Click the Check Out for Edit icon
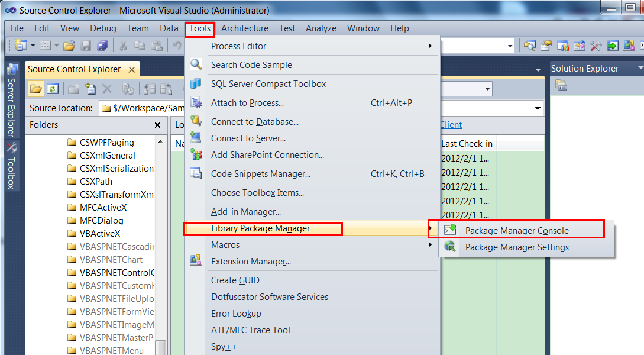The image size is (644, 355). 150,89
